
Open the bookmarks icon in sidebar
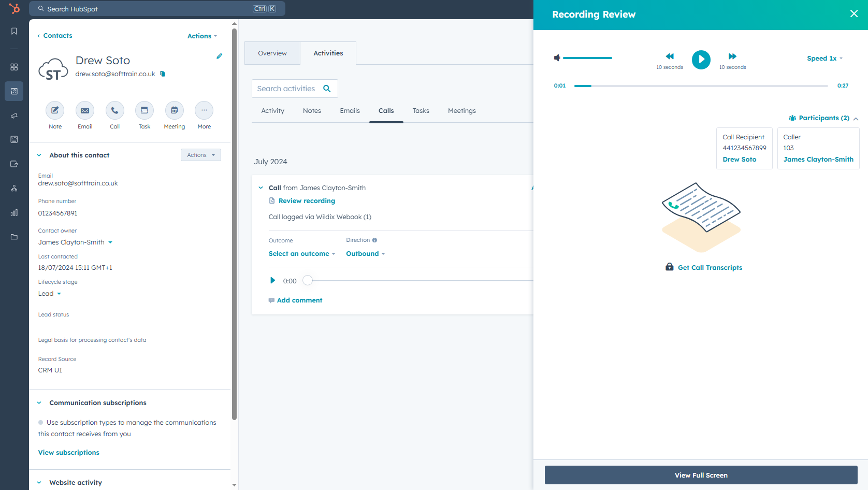point(14,31)
